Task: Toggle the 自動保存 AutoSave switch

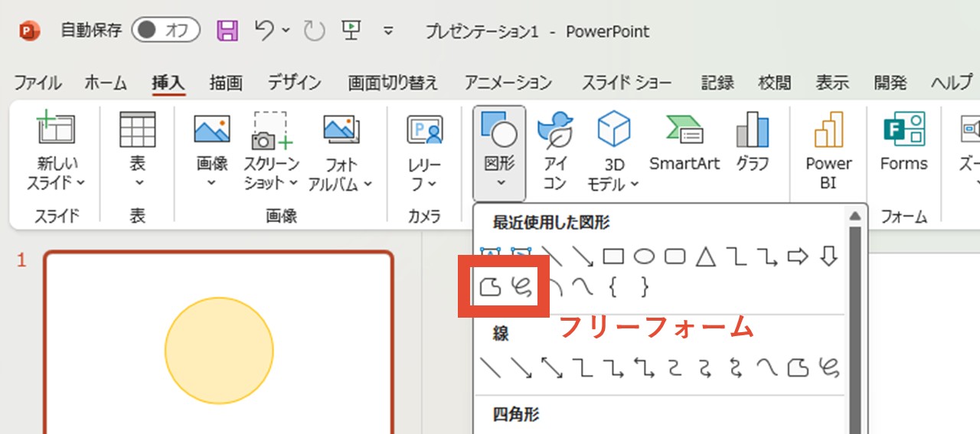Action: coord(165,31)
